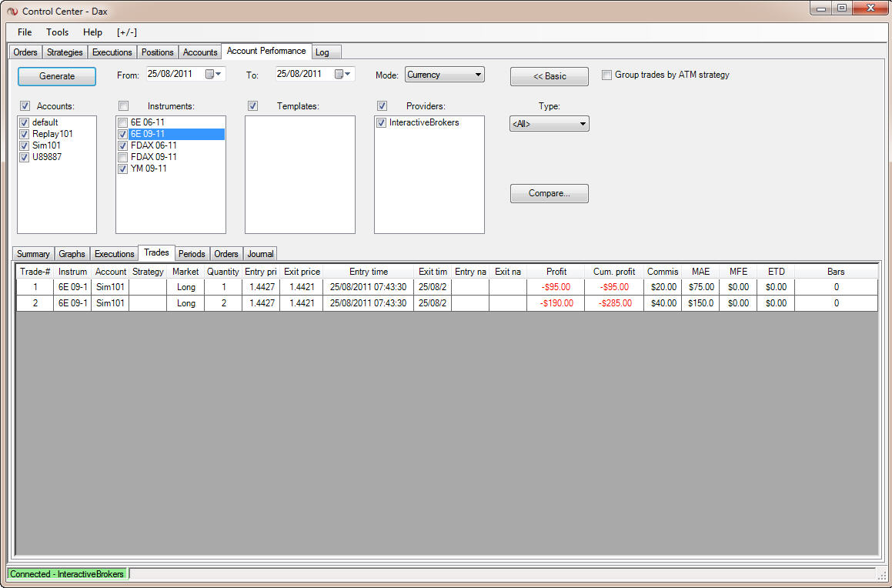The height and width of the screenshot is (588, 892).
Task: Open the Summary sub-tab
Action: pyautogui.click(x=33, y=254)
